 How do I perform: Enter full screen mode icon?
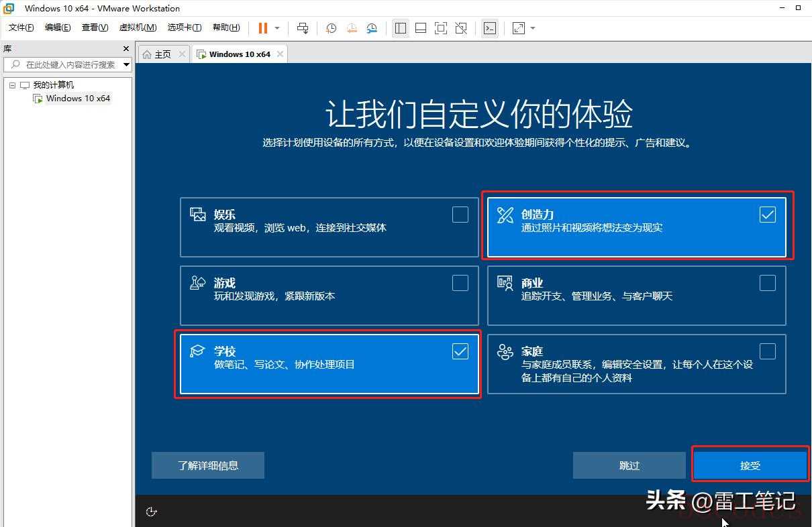441,28
